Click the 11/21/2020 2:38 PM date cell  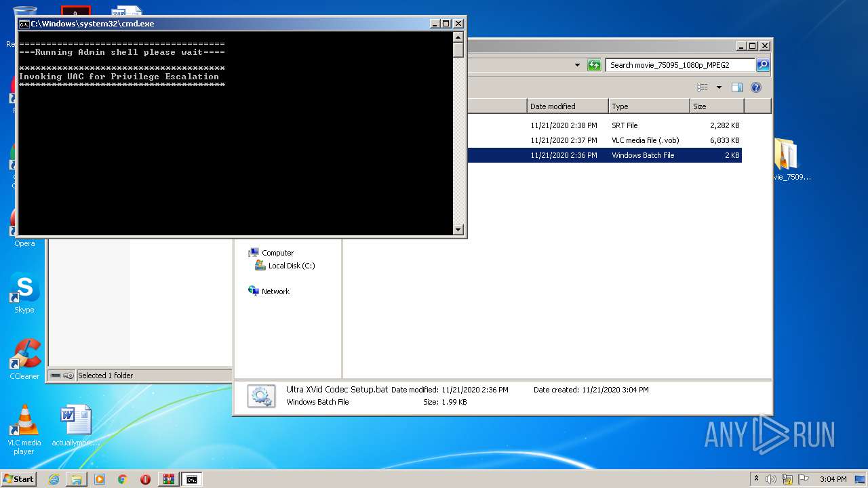[x=564, y=125]
